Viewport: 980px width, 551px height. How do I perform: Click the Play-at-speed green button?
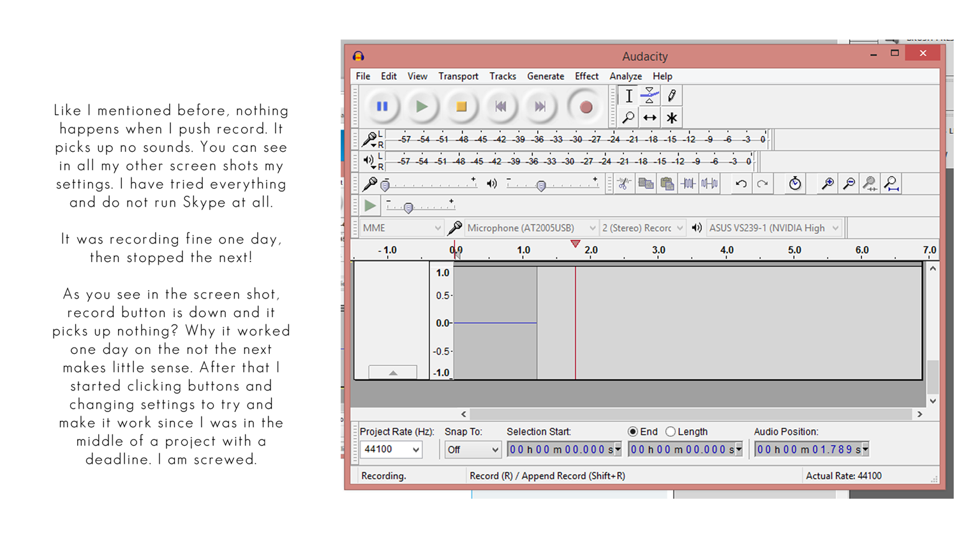click(370, 205)
